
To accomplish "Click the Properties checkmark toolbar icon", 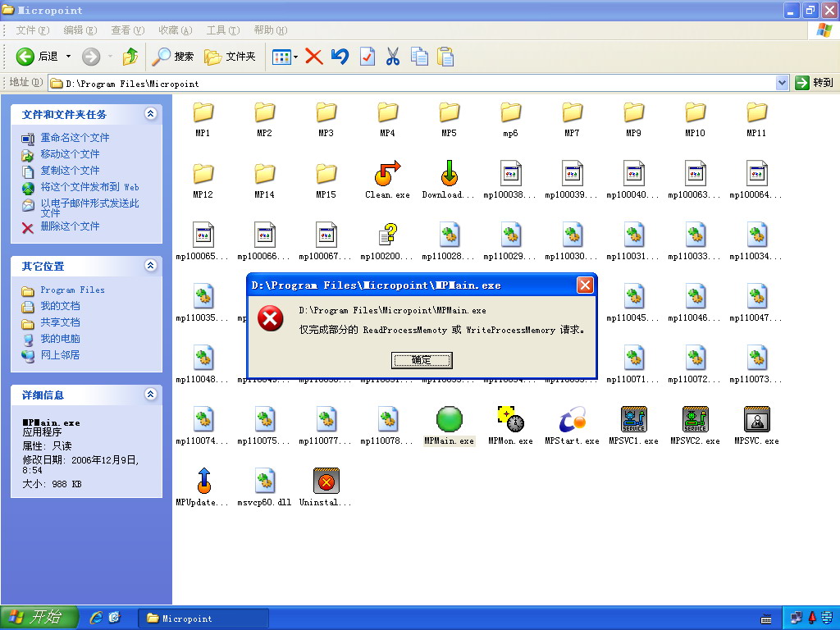I will (367, 57).
